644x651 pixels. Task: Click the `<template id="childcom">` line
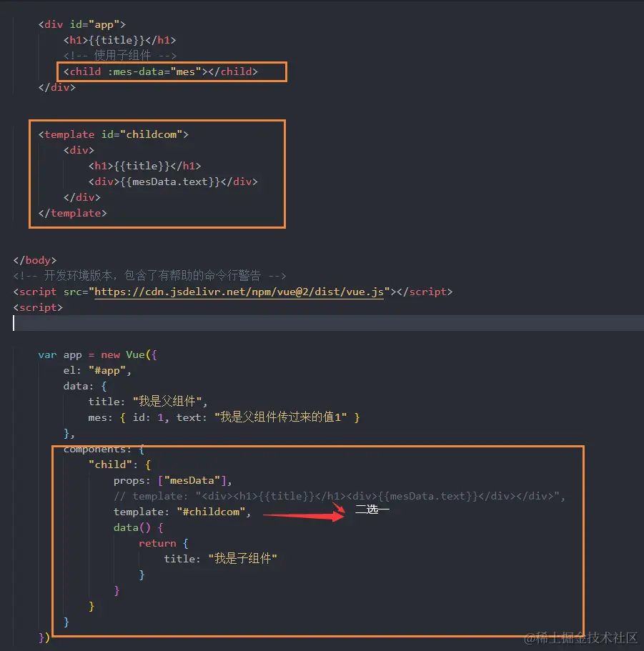pos(114,134)
